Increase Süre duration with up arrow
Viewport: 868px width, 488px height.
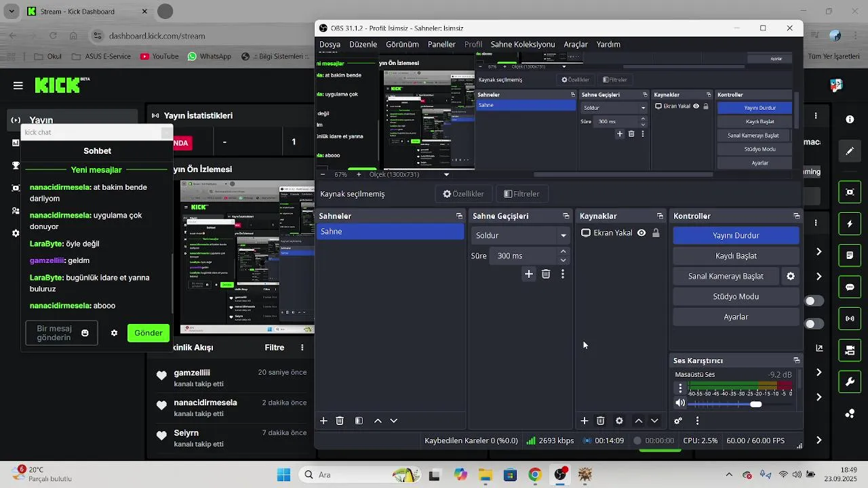pos(563,251)
